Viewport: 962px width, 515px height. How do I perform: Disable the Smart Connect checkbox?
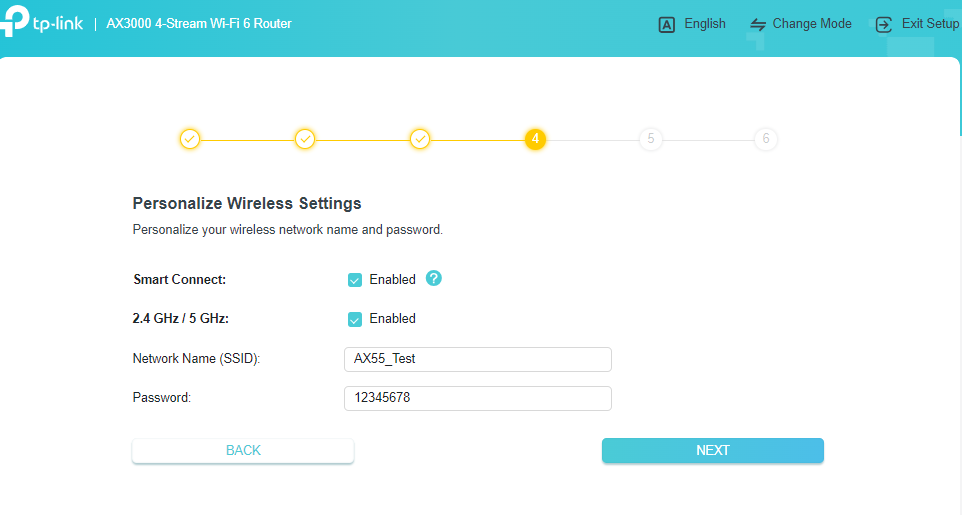(x=355, y=280)
